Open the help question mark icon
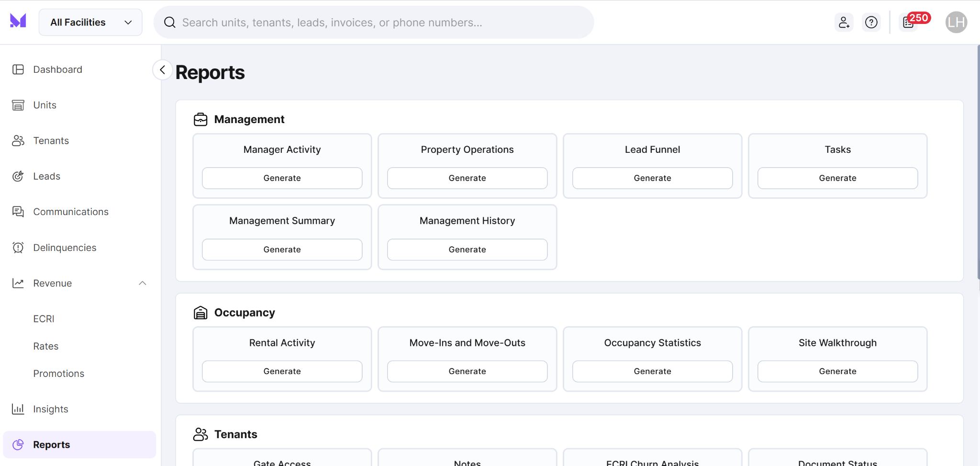This screenshot has height=466, width=980. 871,22
